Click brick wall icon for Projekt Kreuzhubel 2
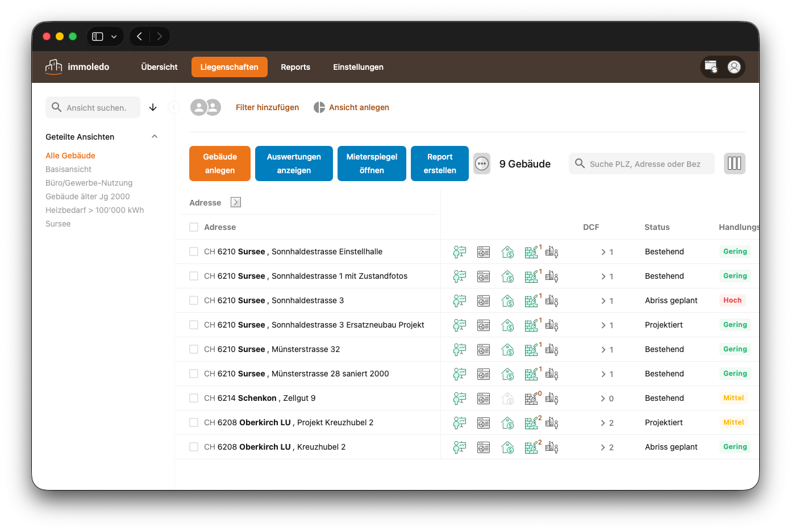The image size is (791, 532). (532, 422)
